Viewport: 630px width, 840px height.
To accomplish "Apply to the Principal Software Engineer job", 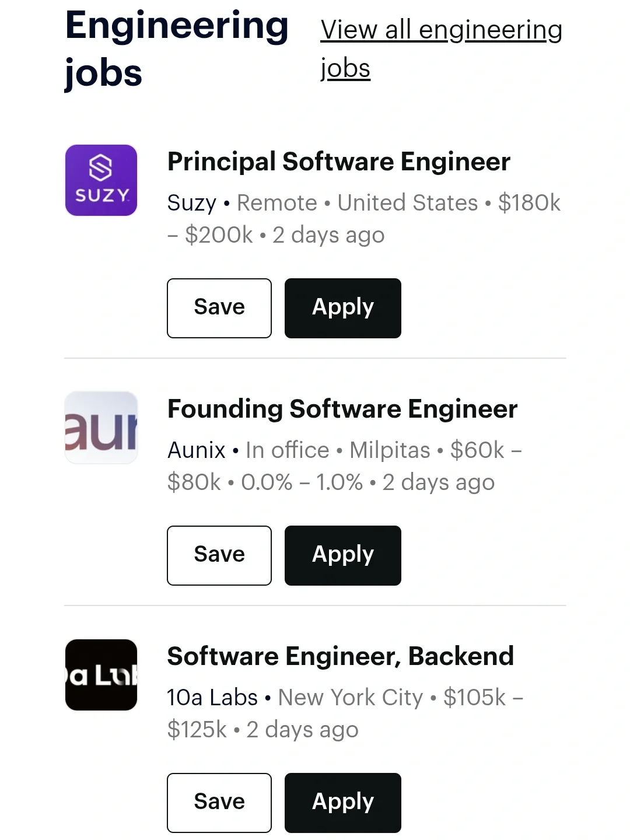I will coord(343,308).
